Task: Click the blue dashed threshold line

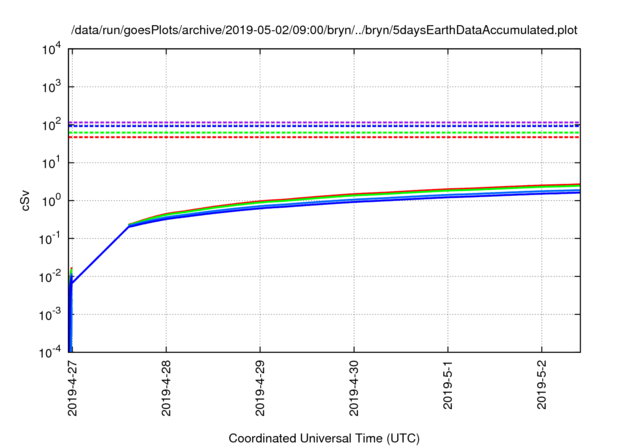Action: point(324,126)
